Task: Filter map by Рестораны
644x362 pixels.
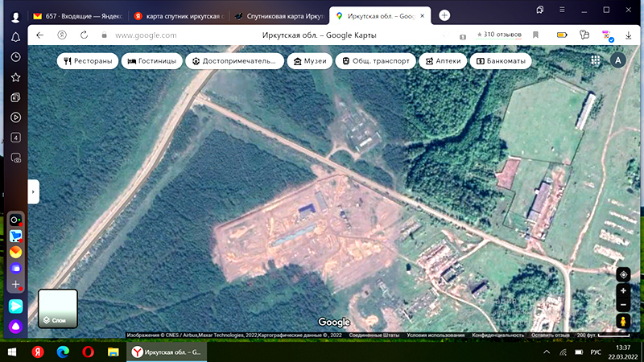Action: [88, 61]
